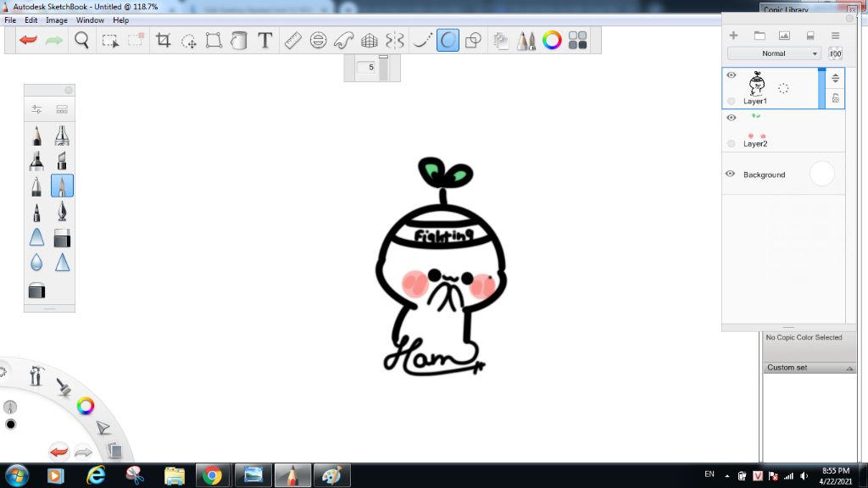Open the Edit menu
Screen dimensions: 868x488
31,20
